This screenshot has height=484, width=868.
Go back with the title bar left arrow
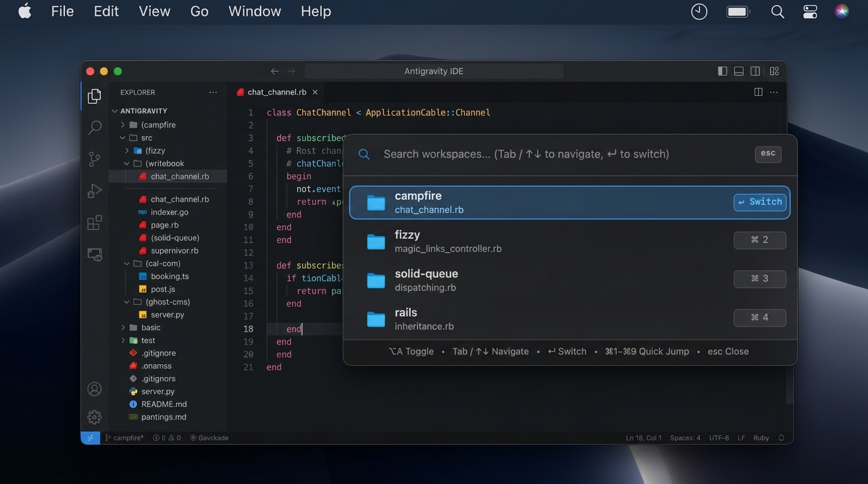[x=274, y=71]
